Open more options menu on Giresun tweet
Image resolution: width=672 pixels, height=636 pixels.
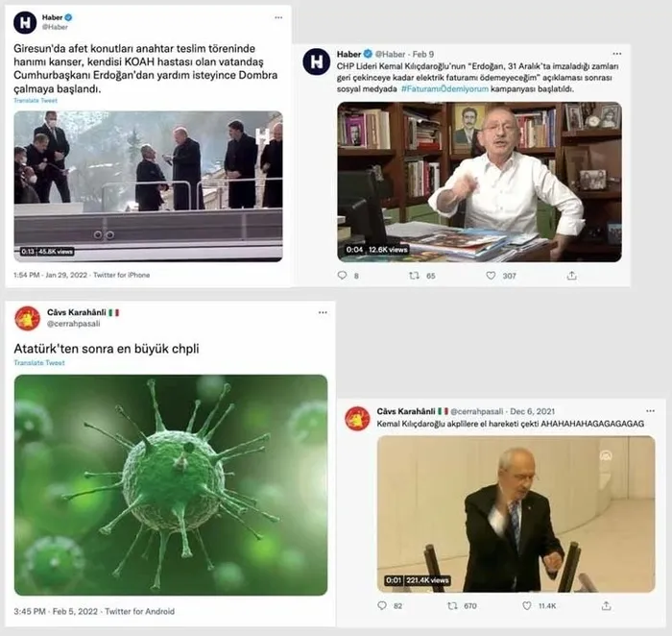click(278, 17)
